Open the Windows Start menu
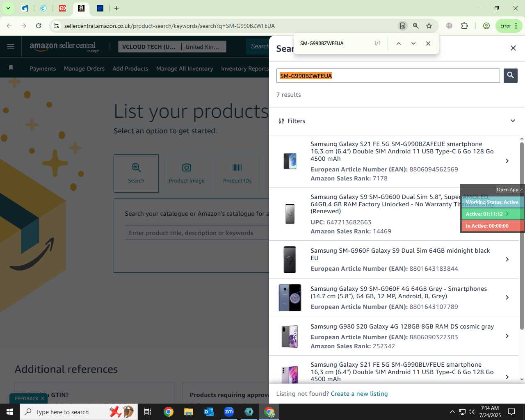Image resolution: width=525 pixels, height=420 pixels. [x=10, y=412]
